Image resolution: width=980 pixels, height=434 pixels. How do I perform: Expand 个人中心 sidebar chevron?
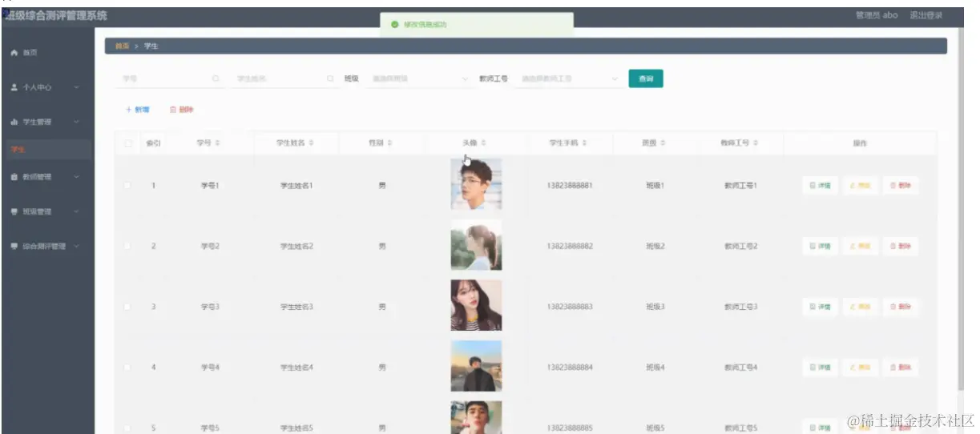[76, 87]
